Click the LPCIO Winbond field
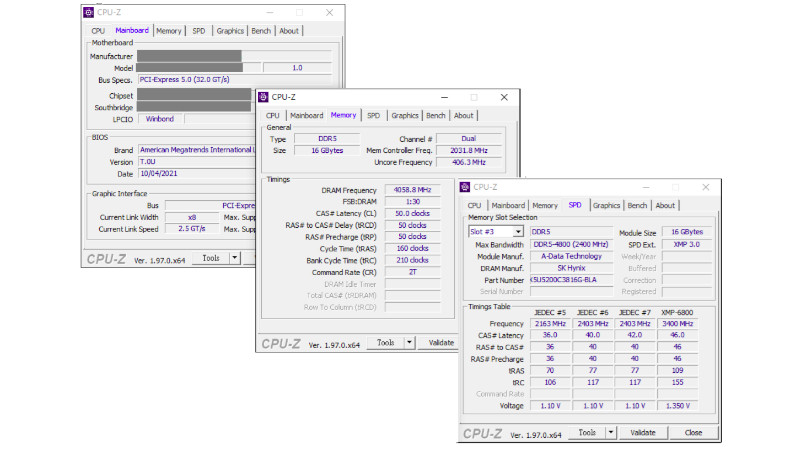Image resolution: width=800 pixels, height=450 pixels. pos(160,119)
